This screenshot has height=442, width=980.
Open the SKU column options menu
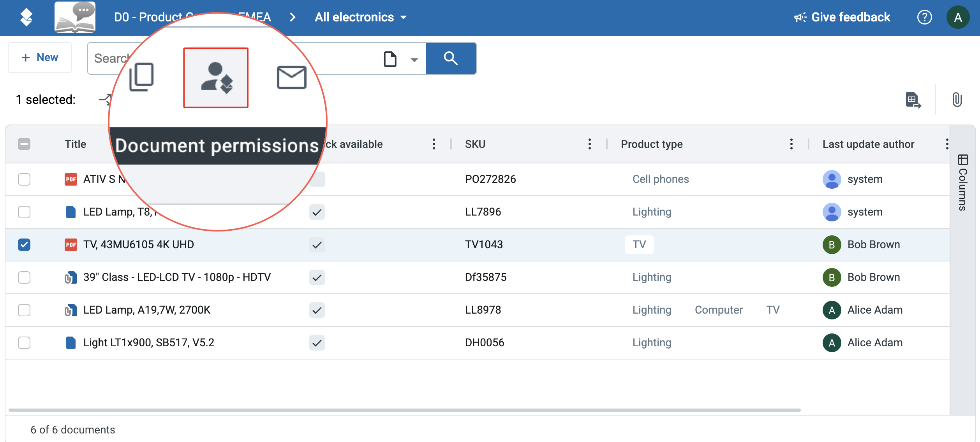click(589, 144)
